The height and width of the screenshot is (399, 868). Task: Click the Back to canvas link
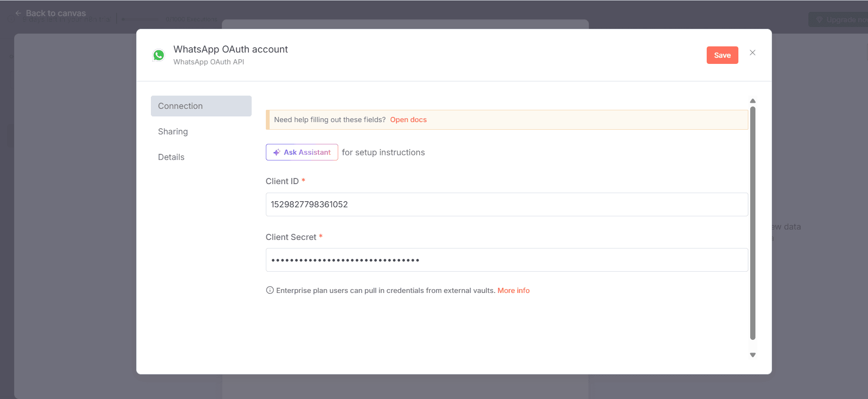coord(56,13)
